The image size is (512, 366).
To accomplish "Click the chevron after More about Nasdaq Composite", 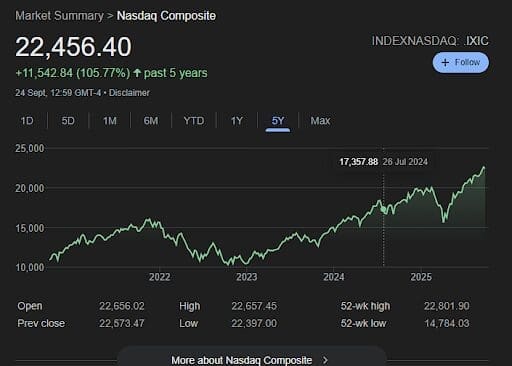I will [x=325, y=360].
